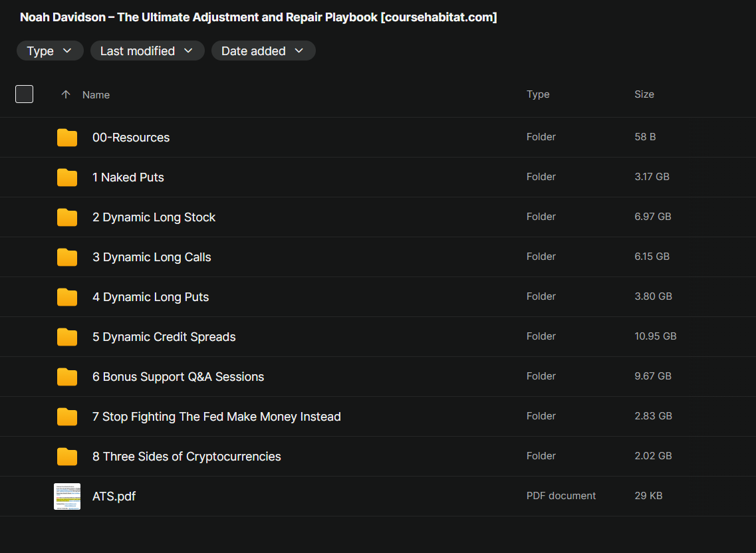
Task: Open the ATS.pdf file name
Action: pos(114,497)
